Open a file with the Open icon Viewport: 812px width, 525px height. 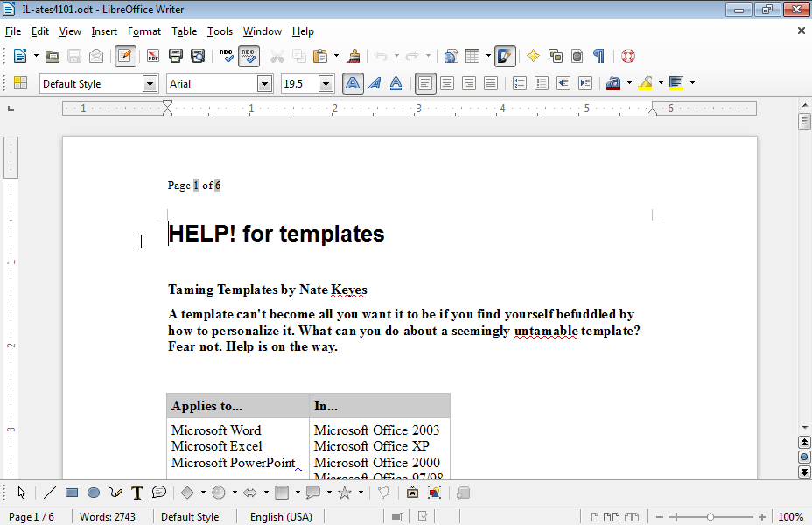(x=52, y=56)
